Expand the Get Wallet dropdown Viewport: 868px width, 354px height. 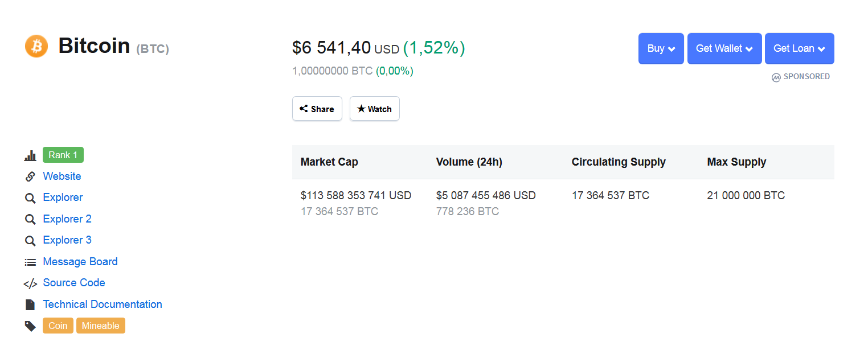click(x=724, y=48)
